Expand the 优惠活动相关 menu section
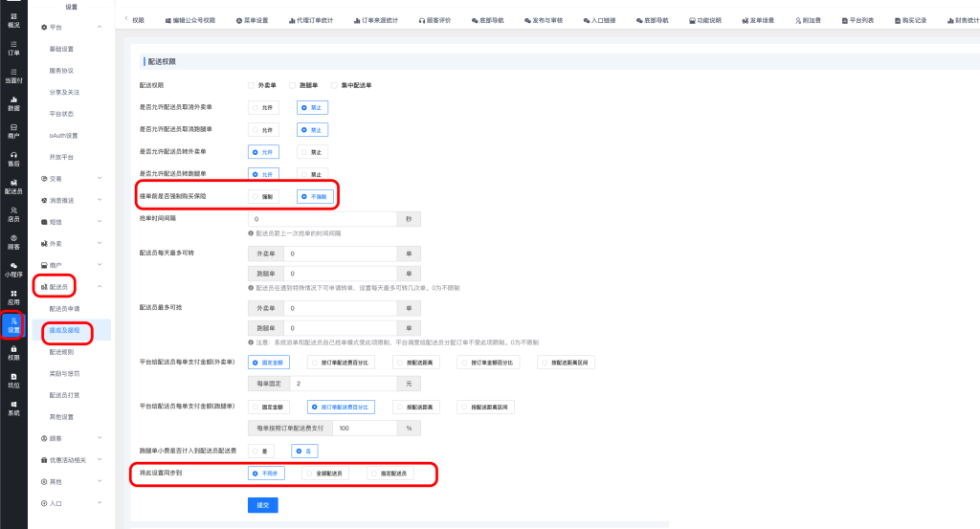Screen dimensions: 980x529 pyautogui.click(x=72, y=460)
